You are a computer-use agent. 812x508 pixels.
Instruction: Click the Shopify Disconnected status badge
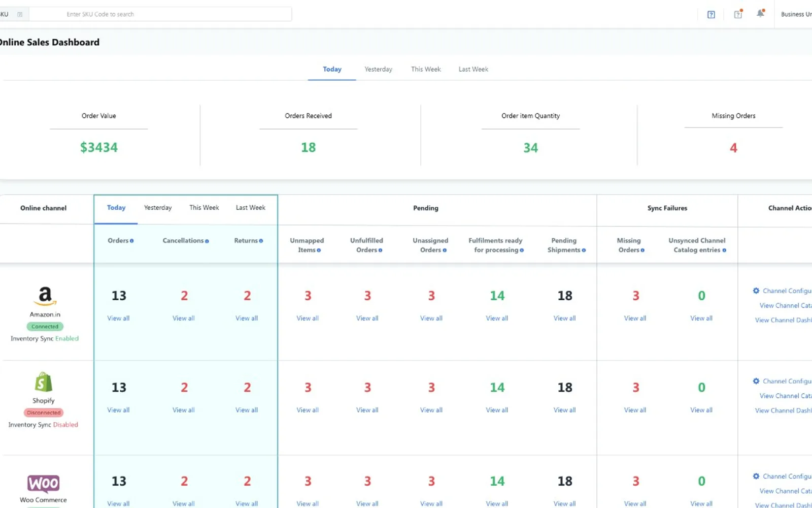point(44,412)
